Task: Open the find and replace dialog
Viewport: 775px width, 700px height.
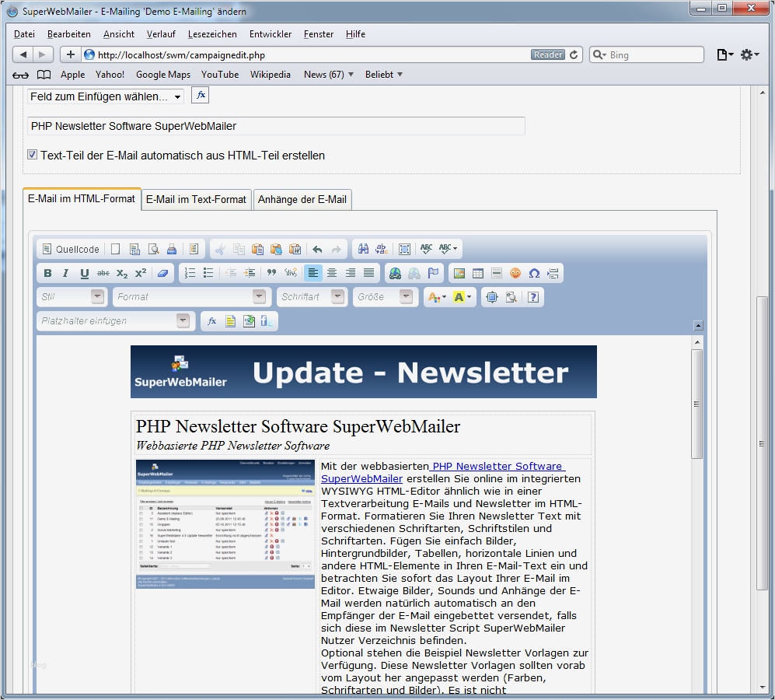Action: (363, 249)
